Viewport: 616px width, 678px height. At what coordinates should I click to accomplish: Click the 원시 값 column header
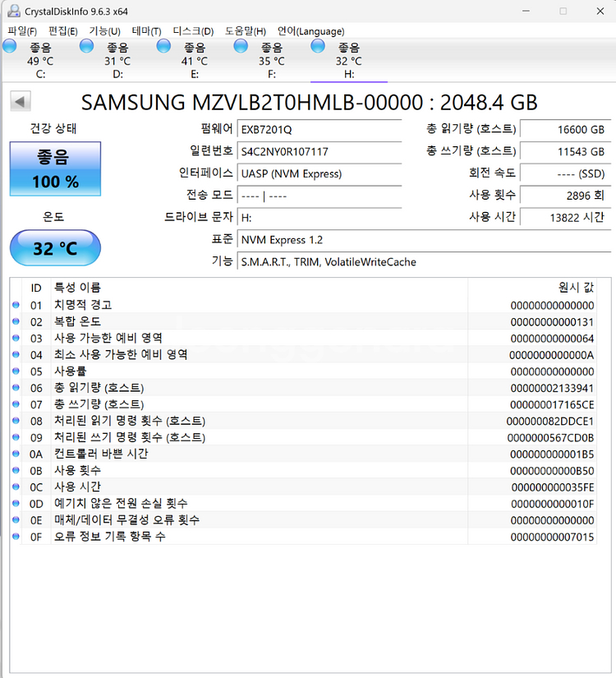pyautogui.click(x=532, y=288)
